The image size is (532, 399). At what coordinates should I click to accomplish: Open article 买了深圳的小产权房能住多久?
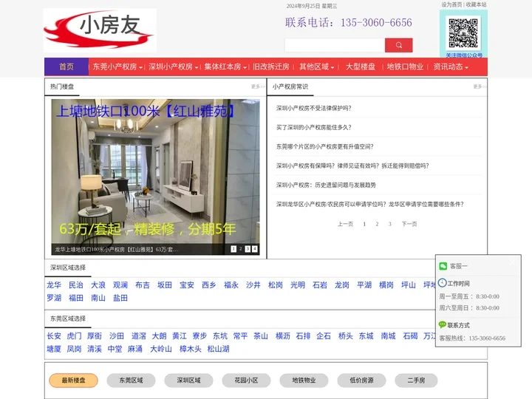tap(313, 128)
